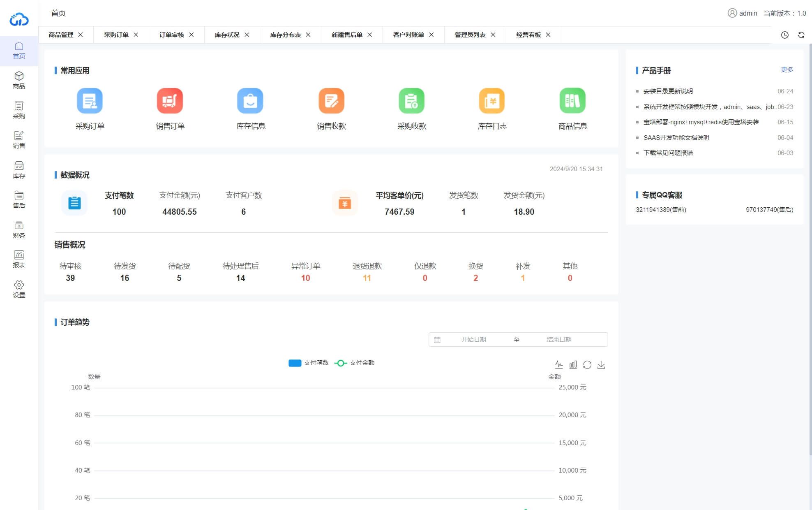Image resolution: width=812 pixels, height=510 pixels.
Task: Open the 安装目录更新说明 article
Action: [668, 91]
